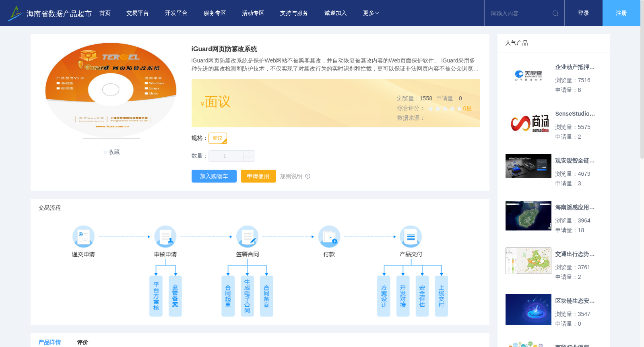Select the 面议 specification option

pyautogui.click(x=218, y=138)
